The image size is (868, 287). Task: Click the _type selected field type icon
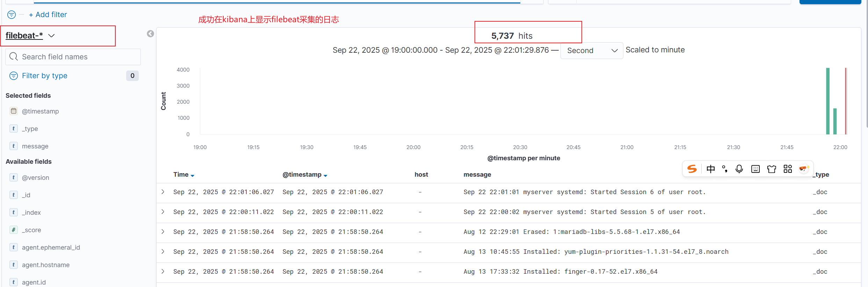14,128
